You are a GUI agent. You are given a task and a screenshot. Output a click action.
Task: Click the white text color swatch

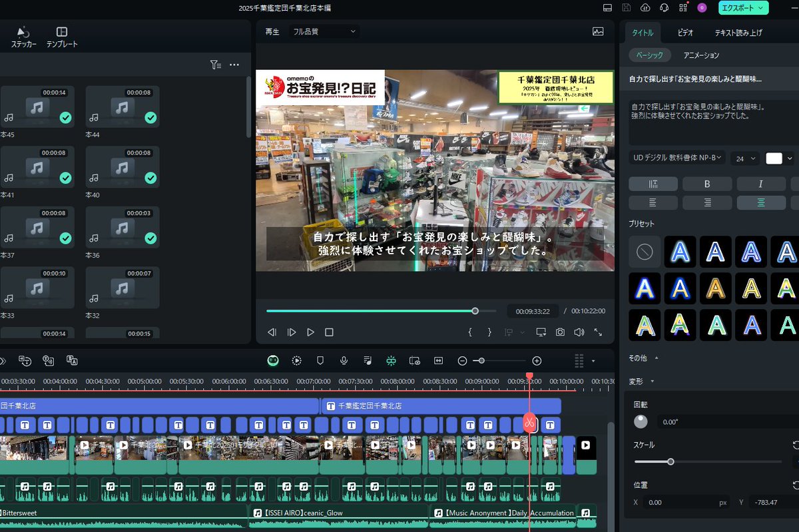[774, 158]
